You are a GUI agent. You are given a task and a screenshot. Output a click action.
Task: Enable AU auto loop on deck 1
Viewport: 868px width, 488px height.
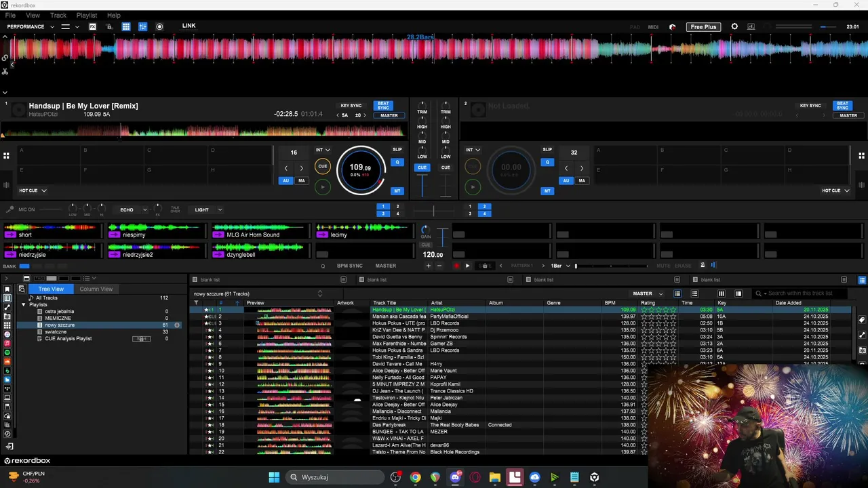click(x=286, y=180)
